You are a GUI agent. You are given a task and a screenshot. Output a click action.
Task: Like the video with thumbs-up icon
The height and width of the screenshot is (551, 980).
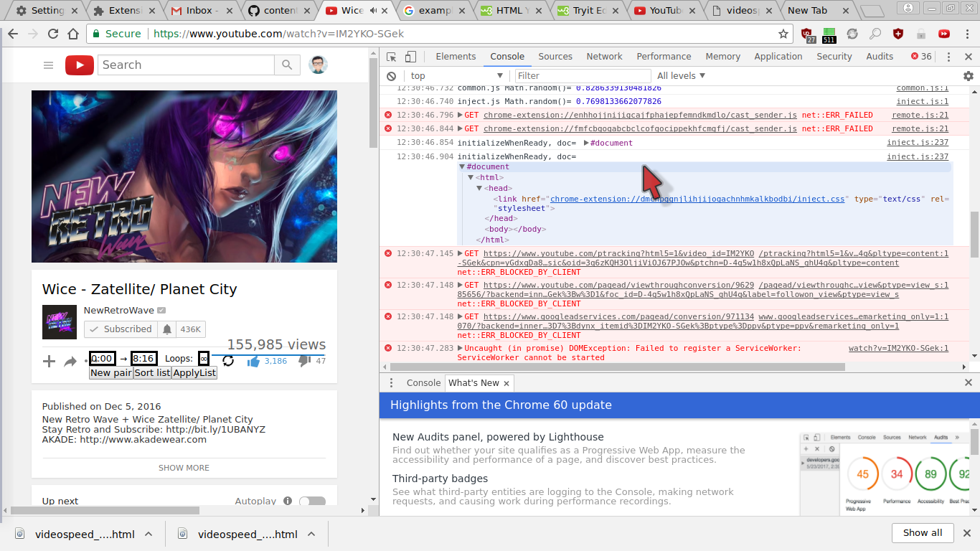pyautogui.click(x=253, y=361)
